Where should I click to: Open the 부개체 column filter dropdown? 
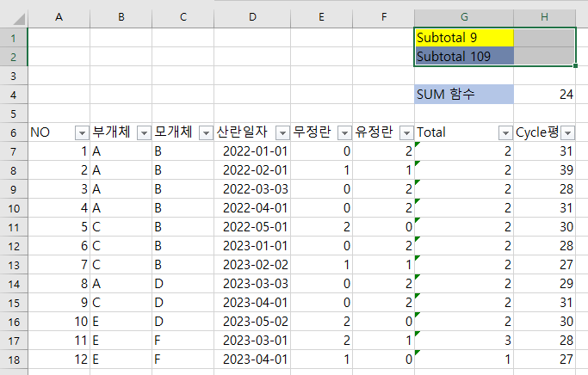[144, 132]
